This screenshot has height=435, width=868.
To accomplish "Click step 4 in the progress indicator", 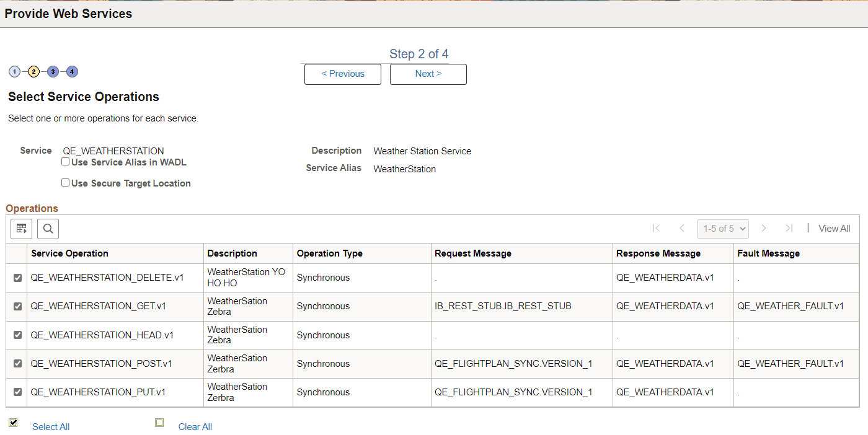I will [x=72, y=71].
